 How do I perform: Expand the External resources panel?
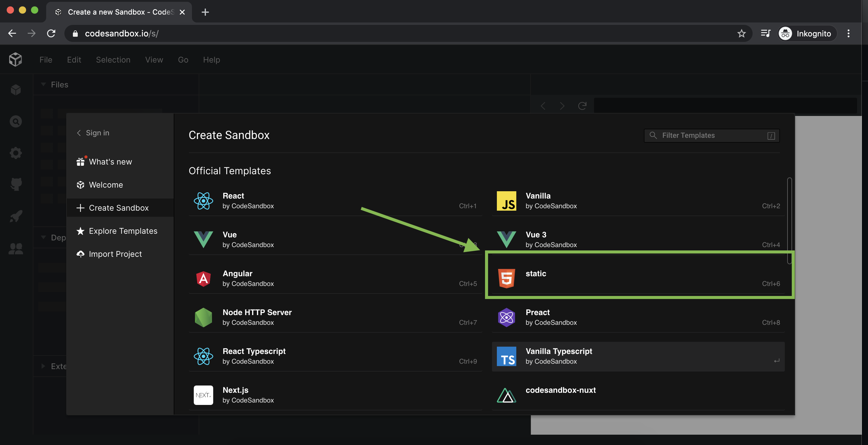(x=43, y=366)
